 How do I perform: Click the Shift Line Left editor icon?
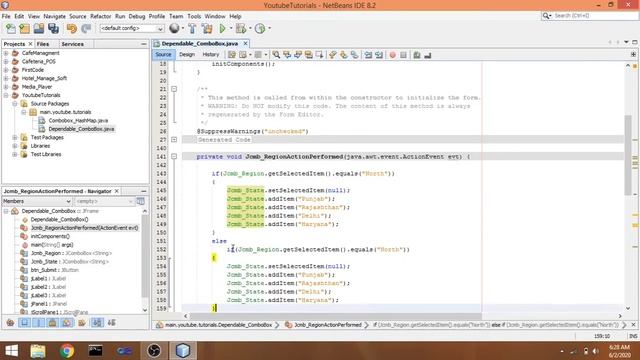368,55
